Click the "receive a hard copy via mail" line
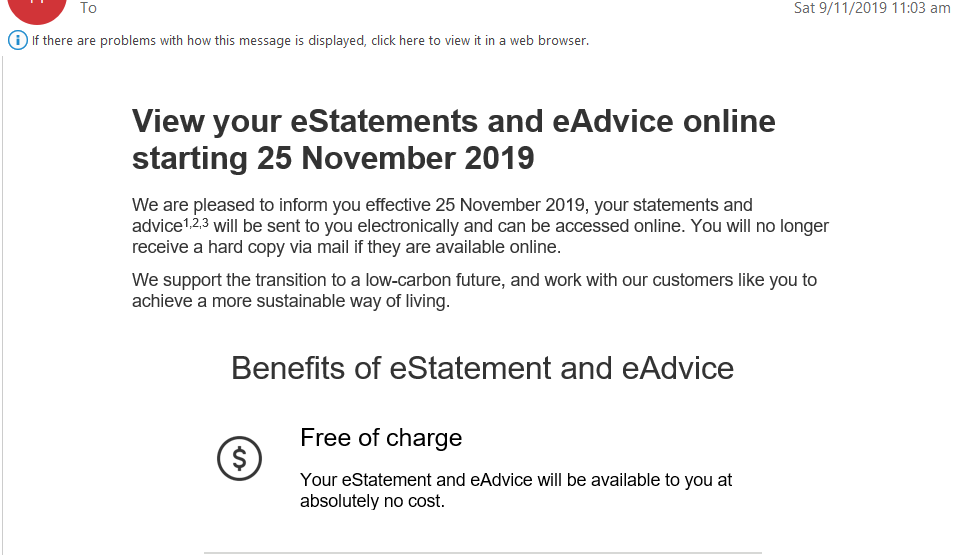This screenshot has height=555, width=955. [x=346, y=247]
